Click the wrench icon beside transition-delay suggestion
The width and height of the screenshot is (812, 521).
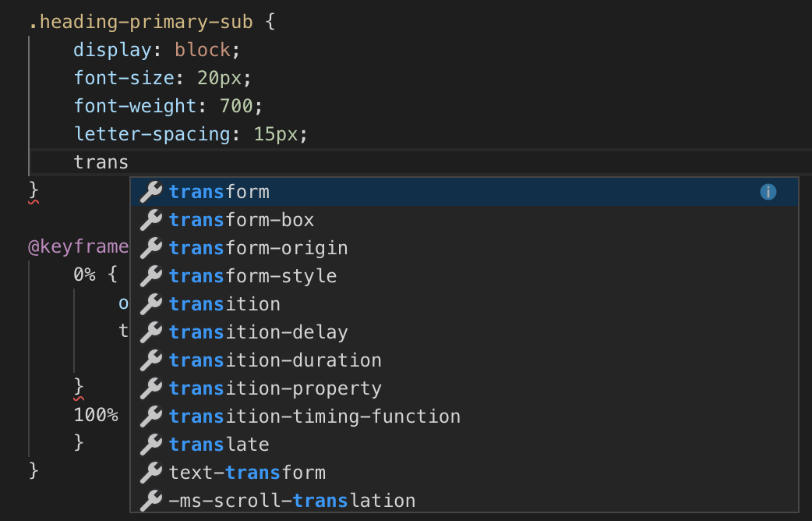tap(150, 331)
